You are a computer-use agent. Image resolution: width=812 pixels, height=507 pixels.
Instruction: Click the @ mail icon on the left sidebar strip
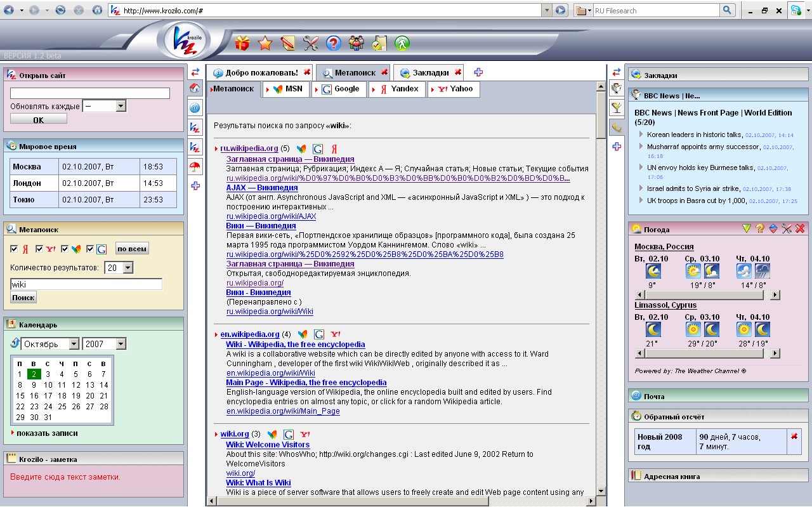pyautogui.click(x=195, y=108)
